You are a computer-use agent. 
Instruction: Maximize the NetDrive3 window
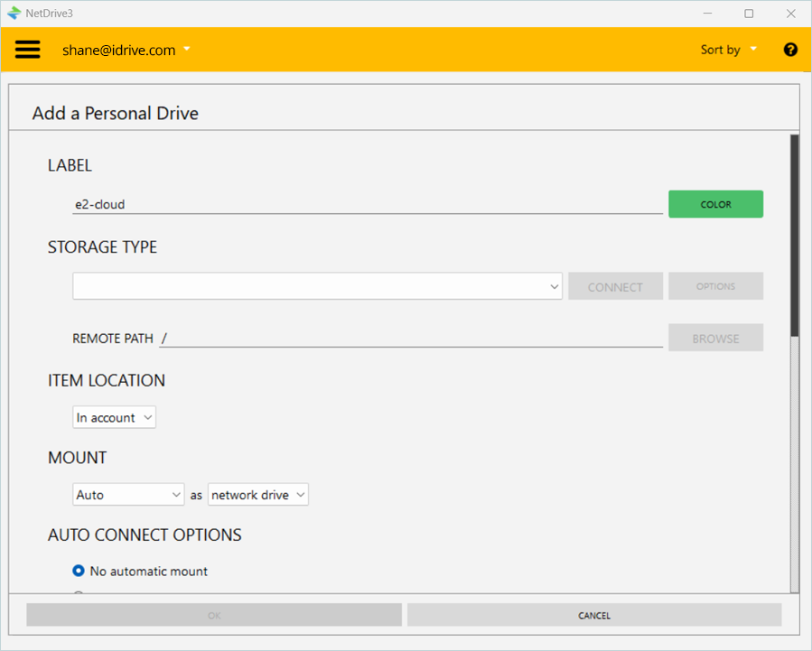coord(749,14)
